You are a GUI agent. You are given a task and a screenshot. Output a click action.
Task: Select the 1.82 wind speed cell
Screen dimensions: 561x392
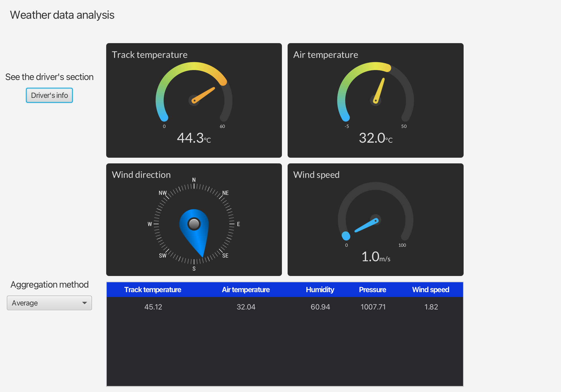pyautogui.click(x=431, y=307)
